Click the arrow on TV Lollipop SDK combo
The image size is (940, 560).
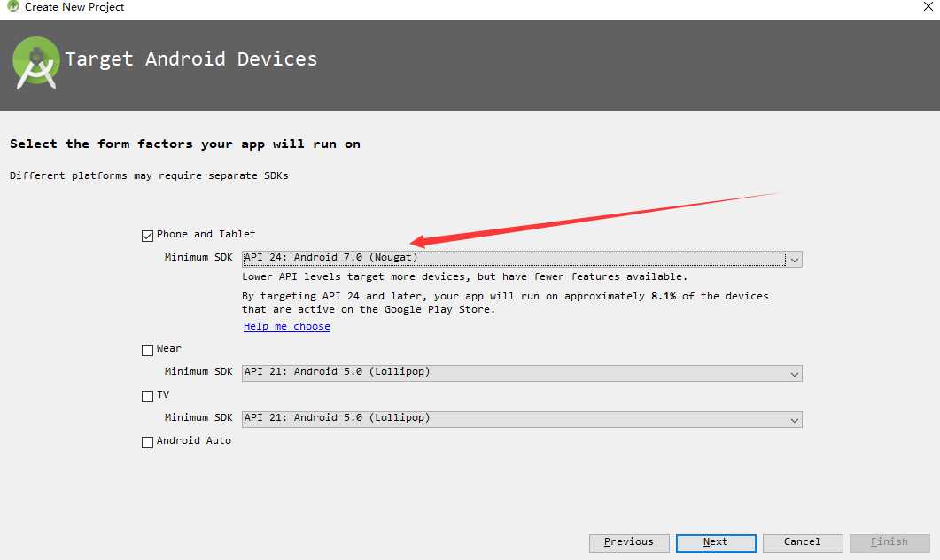click(x=795, y=420)
